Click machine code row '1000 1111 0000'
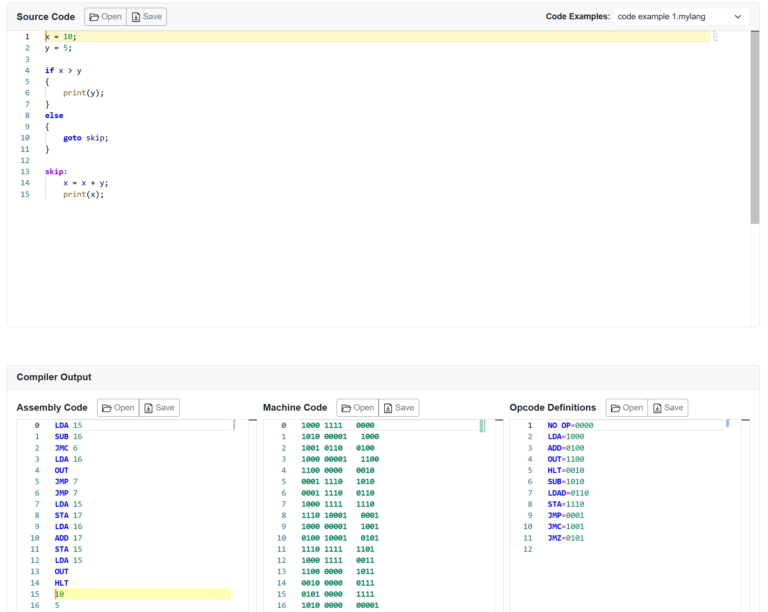 pyautogui.click(x=338, y=425)
